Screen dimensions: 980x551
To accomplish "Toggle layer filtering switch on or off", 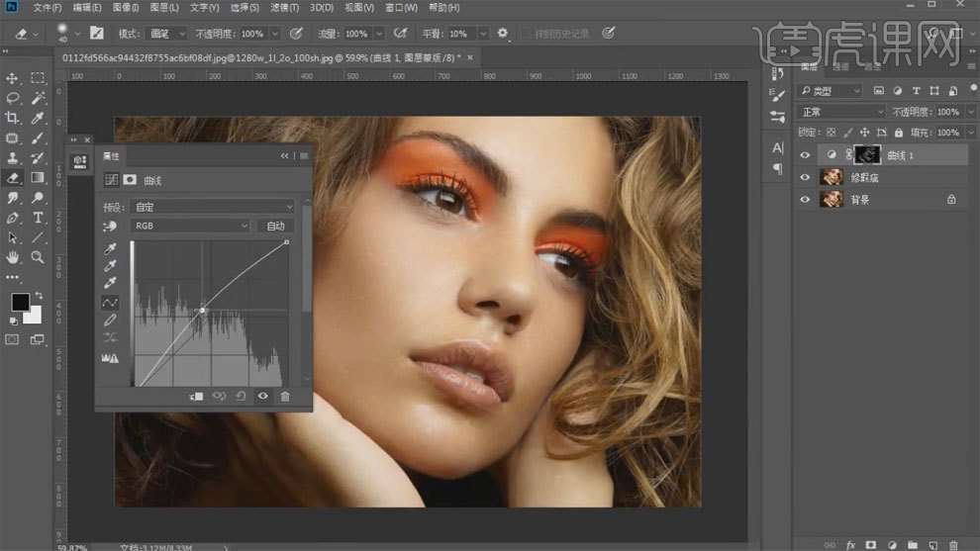I will tap(973, 90).
